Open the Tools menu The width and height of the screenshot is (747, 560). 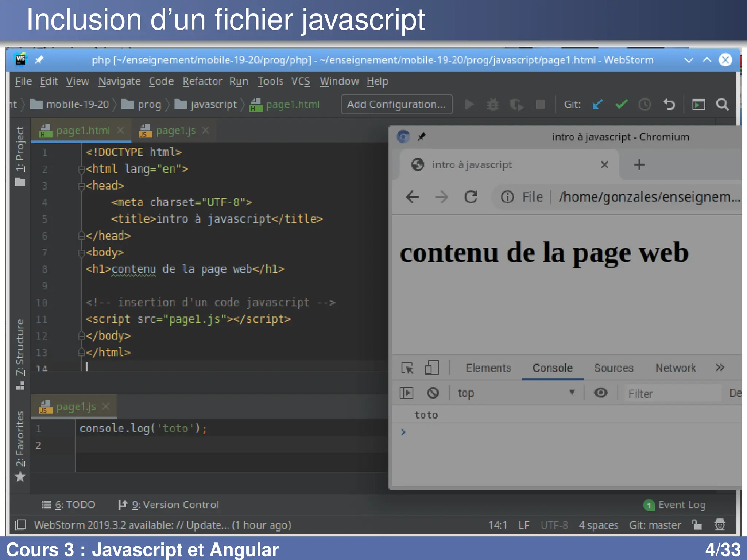[270, 81]
